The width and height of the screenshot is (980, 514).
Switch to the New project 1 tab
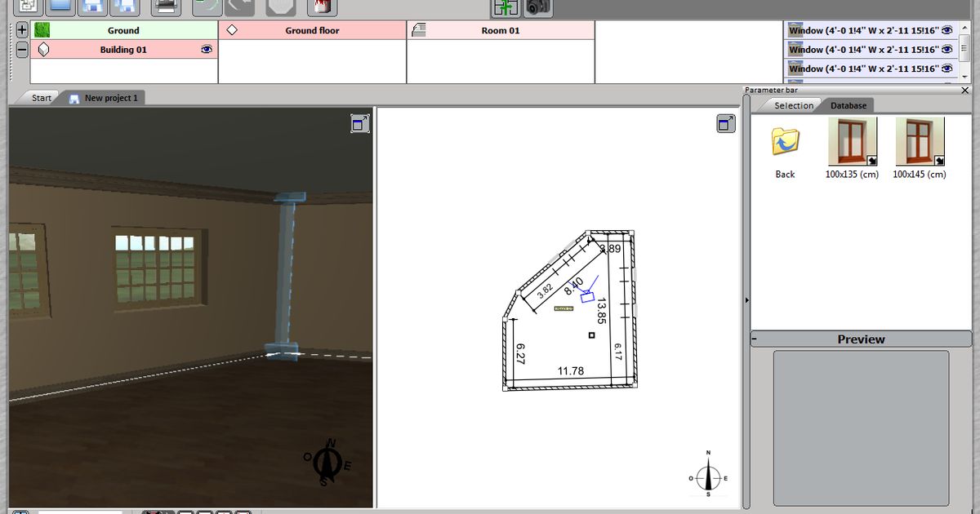(x=104, y=98)
